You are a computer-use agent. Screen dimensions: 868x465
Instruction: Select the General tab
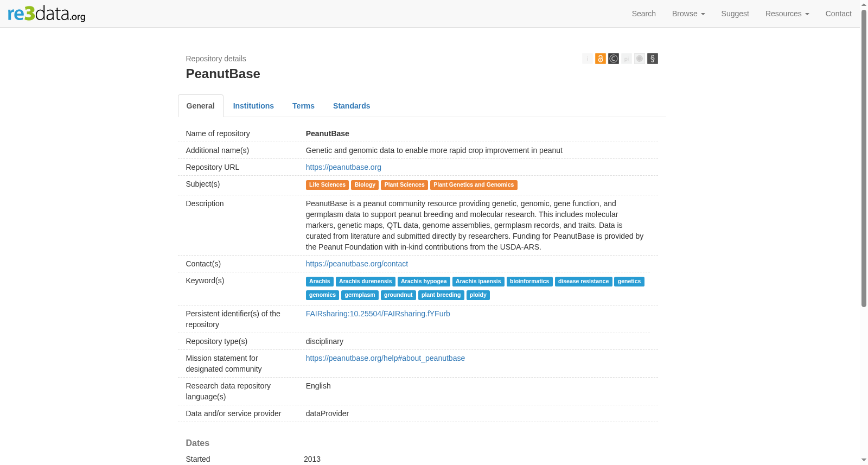(201, 106)
